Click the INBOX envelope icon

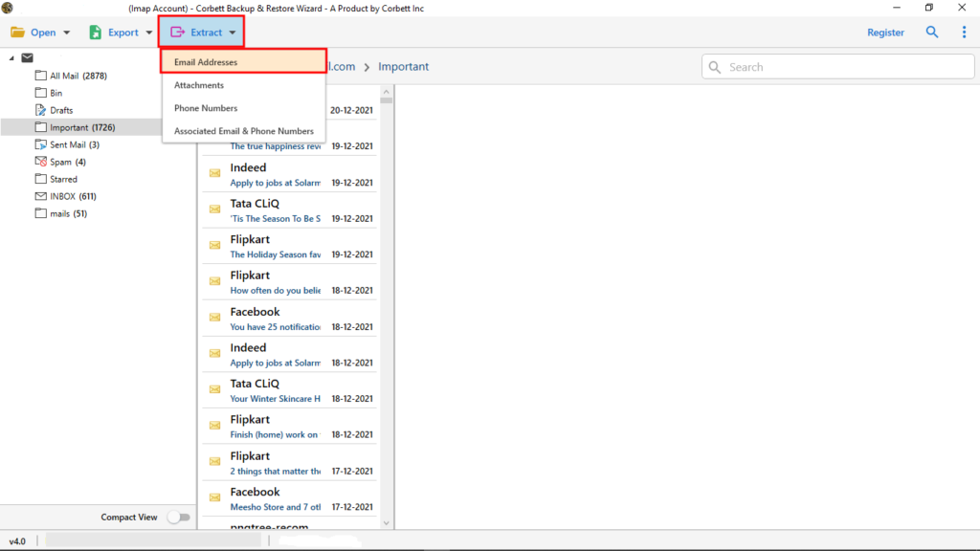(40, 196)
